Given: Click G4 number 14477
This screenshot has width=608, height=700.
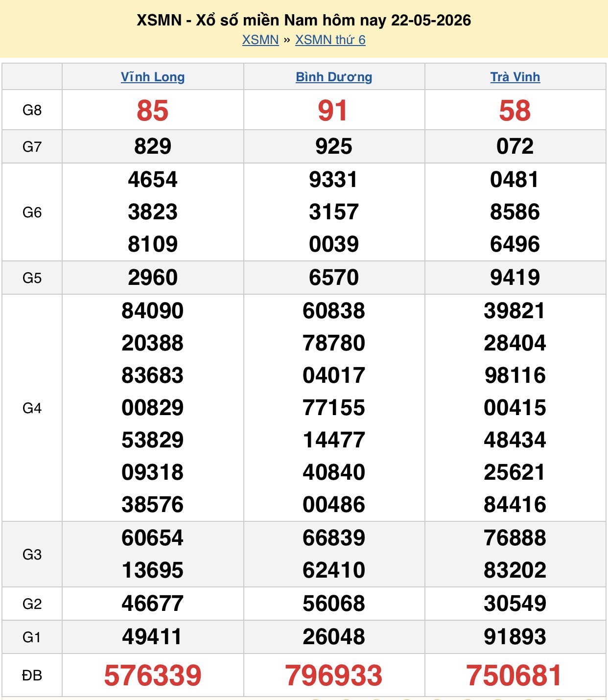Looking at the screenshot, I should click(334, 440).
